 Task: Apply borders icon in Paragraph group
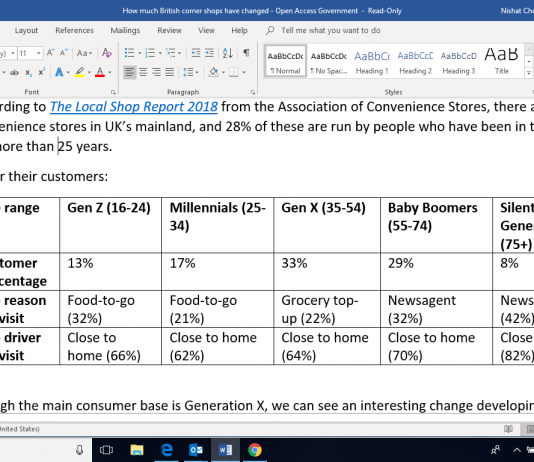click(234, 72)
